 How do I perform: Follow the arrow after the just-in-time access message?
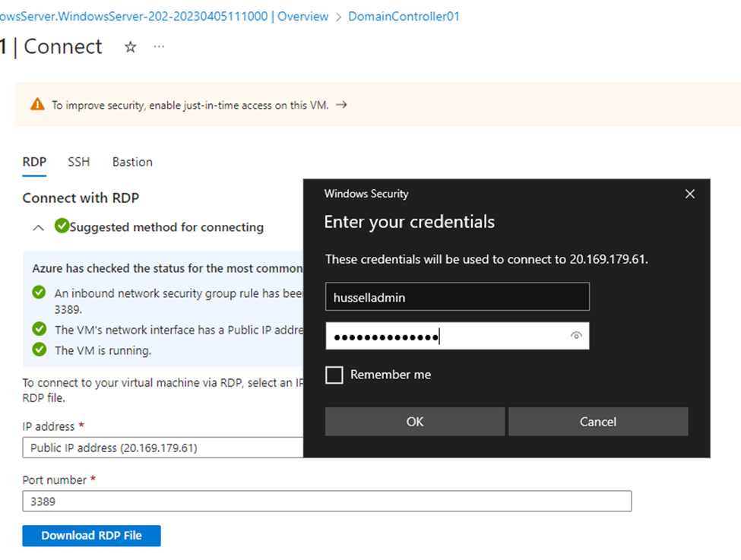point(341,104)
